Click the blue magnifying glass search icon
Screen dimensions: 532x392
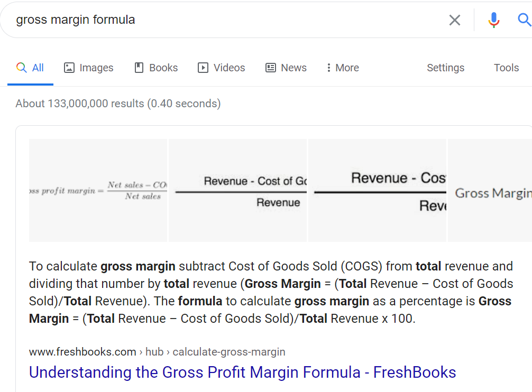point(524,20)
